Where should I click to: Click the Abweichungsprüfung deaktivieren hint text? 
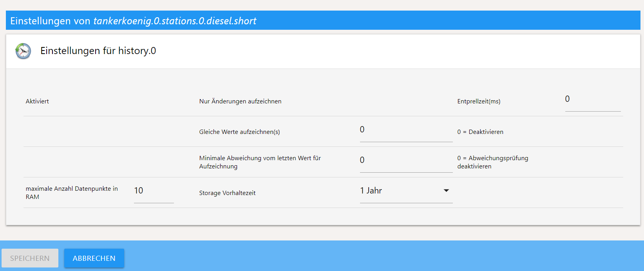tap(492, 162)
